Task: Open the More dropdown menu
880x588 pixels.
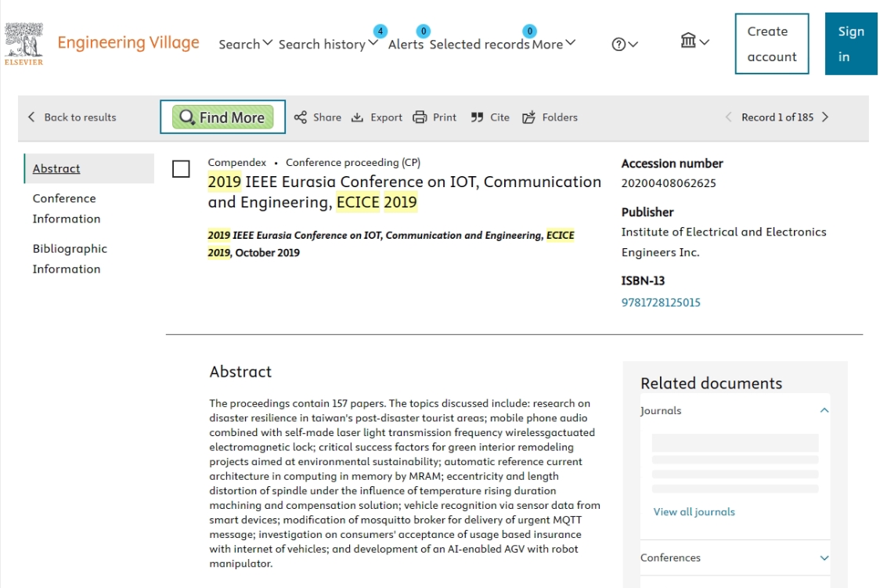Action: [x=554, y=44]
